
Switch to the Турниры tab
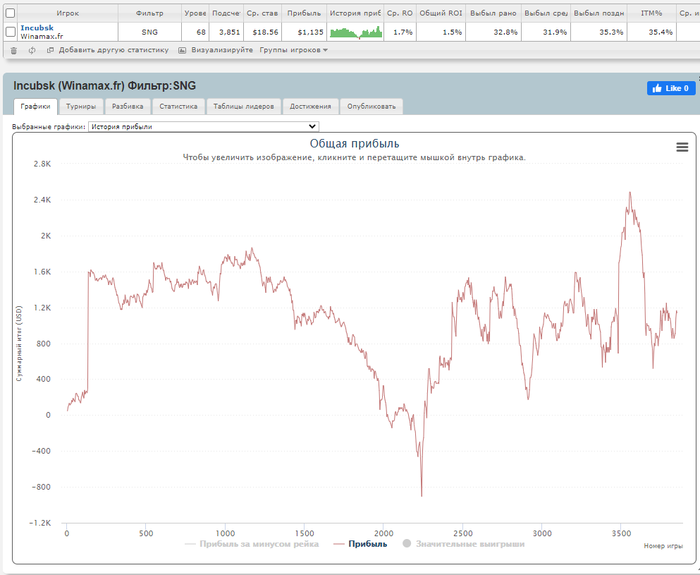pos(81,106)
